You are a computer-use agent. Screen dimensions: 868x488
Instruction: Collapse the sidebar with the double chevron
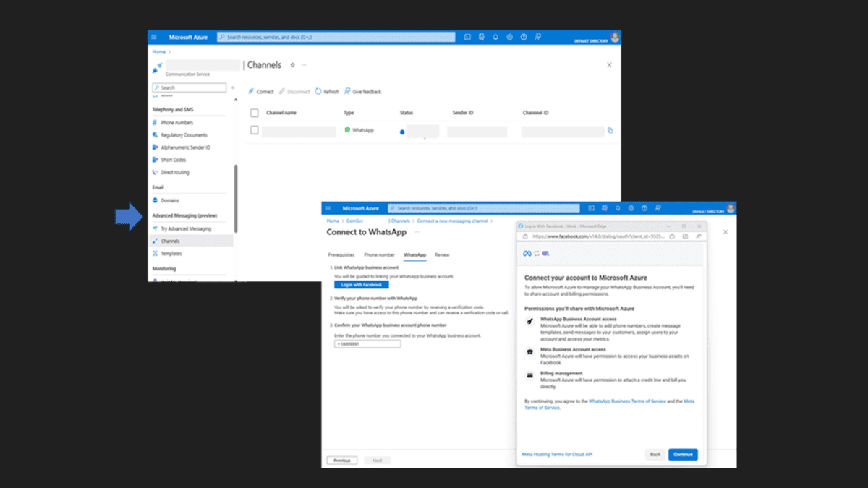coord(232,87)
